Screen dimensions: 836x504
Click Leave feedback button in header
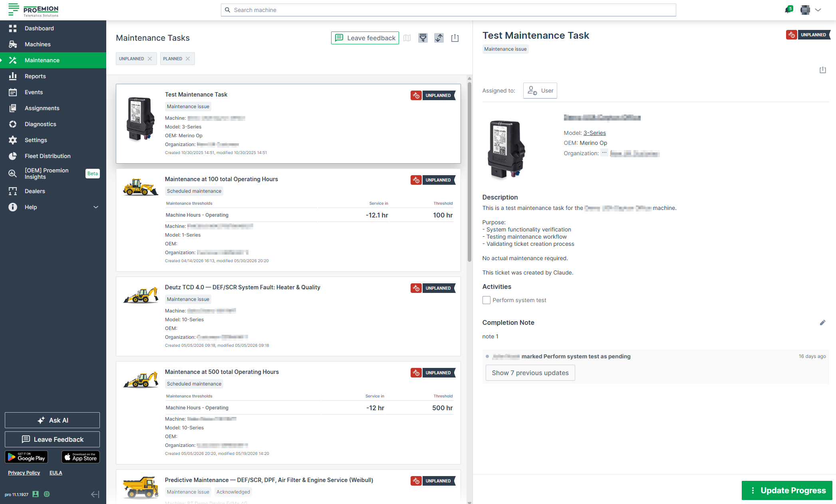click(x=365, y=38)
